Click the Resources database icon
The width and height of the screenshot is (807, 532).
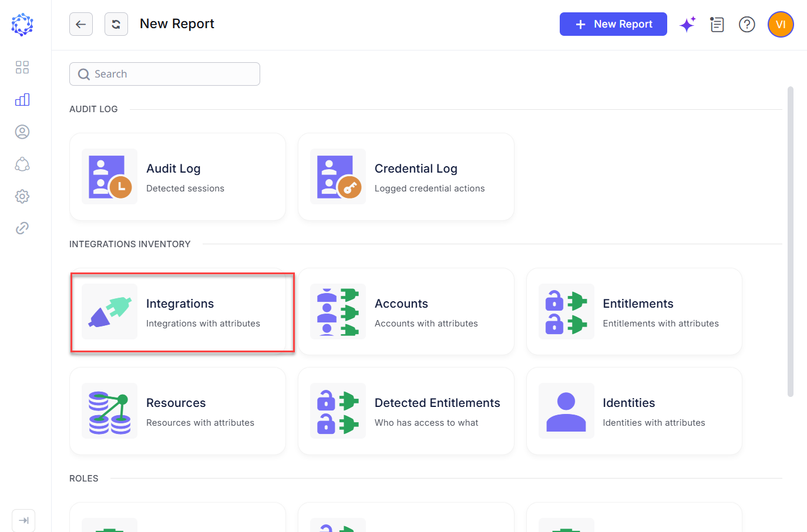[109, 411]
